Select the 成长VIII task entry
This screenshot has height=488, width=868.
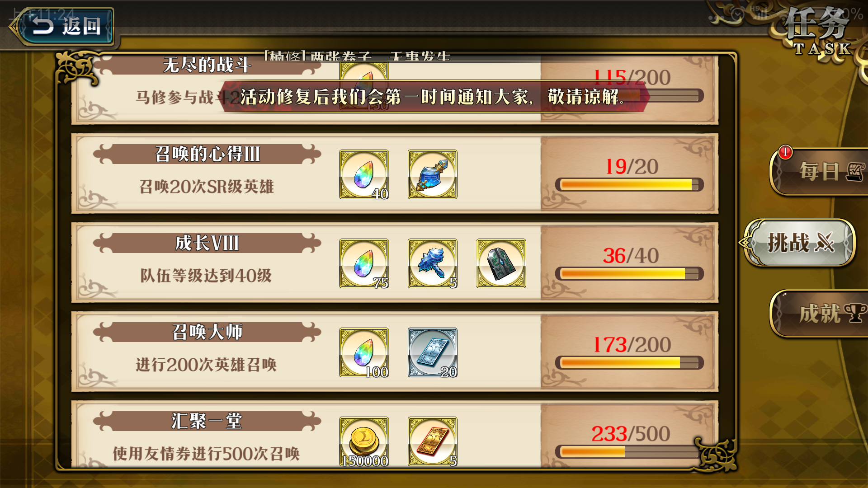click(395, 263)
